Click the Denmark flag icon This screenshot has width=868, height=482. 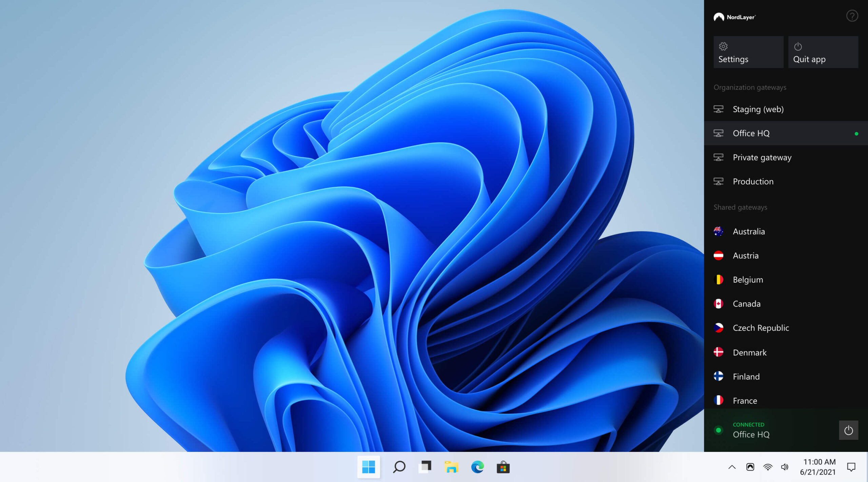point(718,352)
